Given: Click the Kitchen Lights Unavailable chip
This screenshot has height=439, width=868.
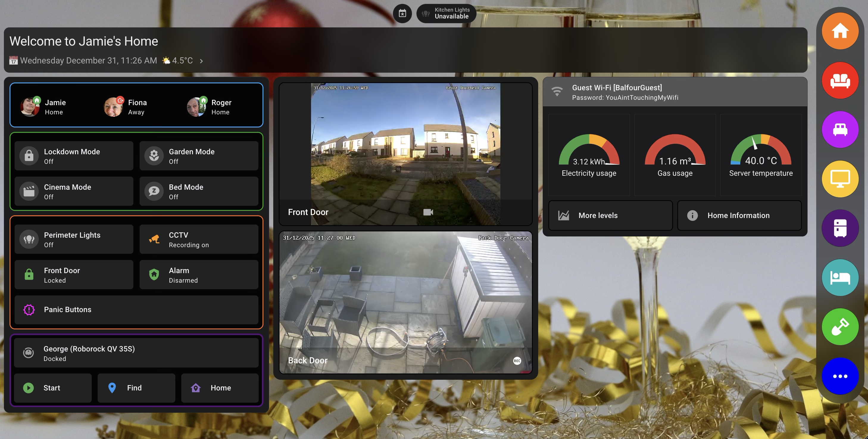Looking at the screenshot, I should coord(446,13).
